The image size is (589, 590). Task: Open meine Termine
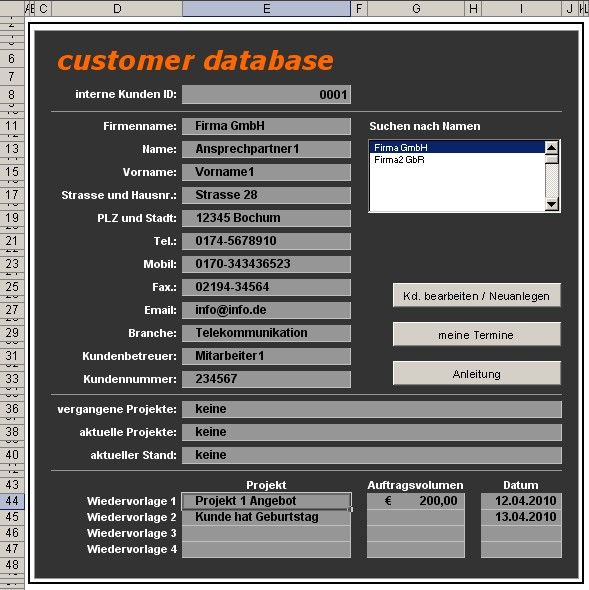tap(476, 334)
